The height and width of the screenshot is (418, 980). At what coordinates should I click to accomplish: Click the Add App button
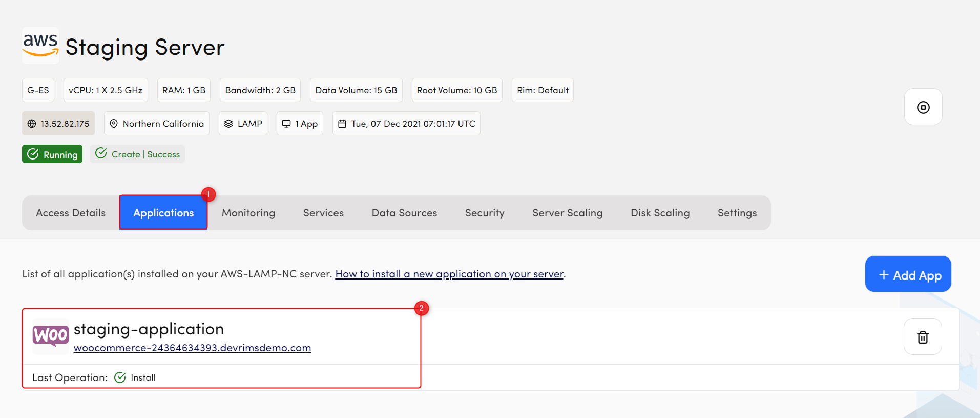(x=908, y=274)
